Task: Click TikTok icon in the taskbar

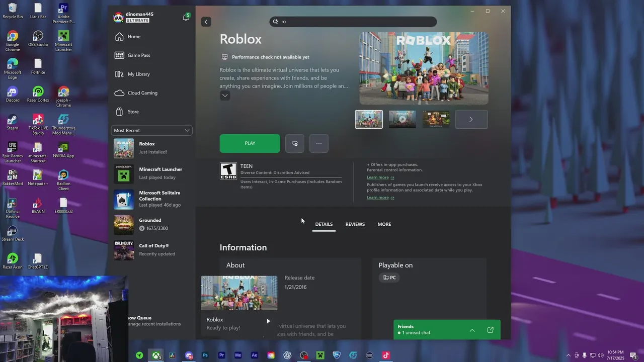Action: pyautogui.click(x=386, y=355)
